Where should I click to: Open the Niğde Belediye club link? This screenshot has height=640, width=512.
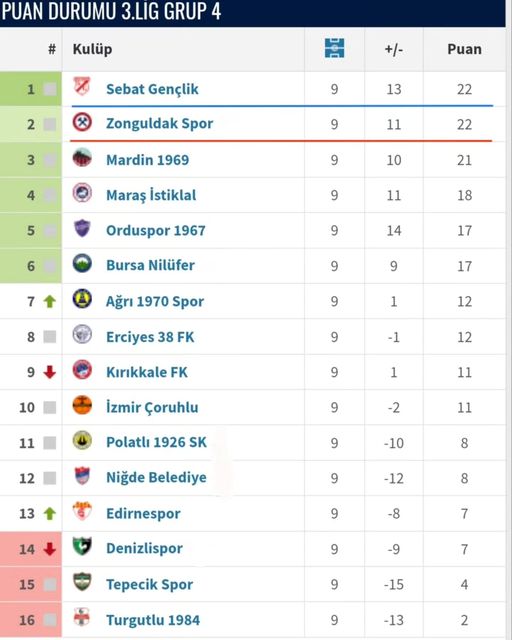[x=156, y=478]
